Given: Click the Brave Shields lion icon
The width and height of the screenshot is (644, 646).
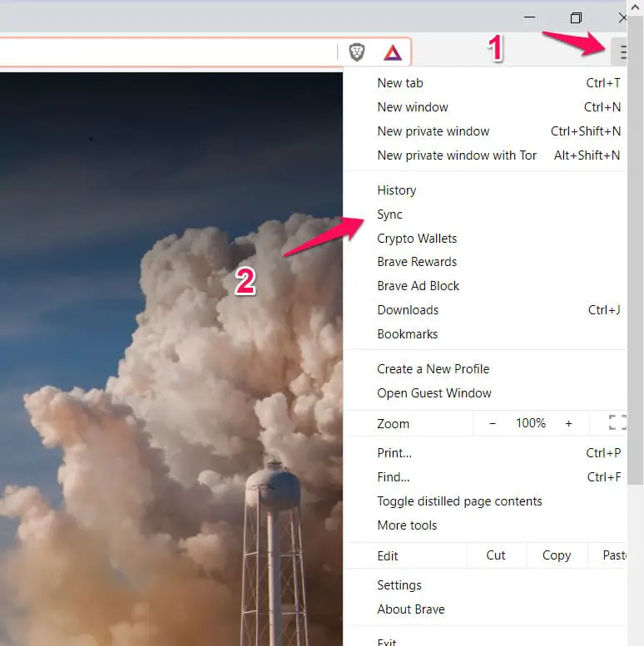Looking at the screenshot, I should click(x=357, y=52).
